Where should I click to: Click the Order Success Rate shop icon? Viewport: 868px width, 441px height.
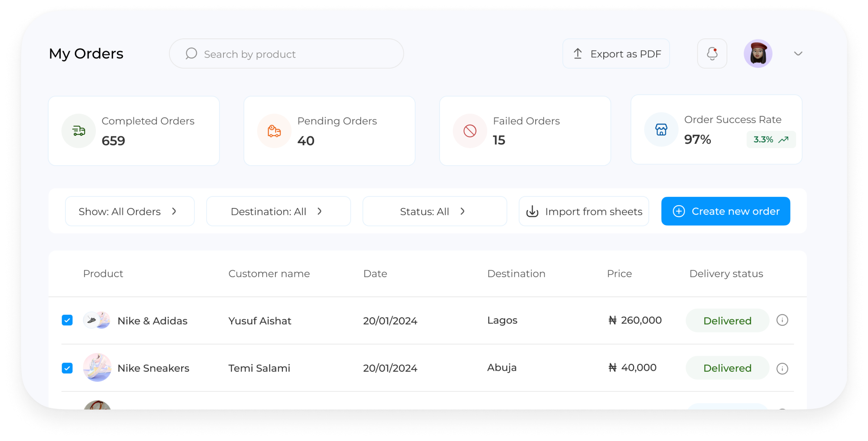(661, 129)
